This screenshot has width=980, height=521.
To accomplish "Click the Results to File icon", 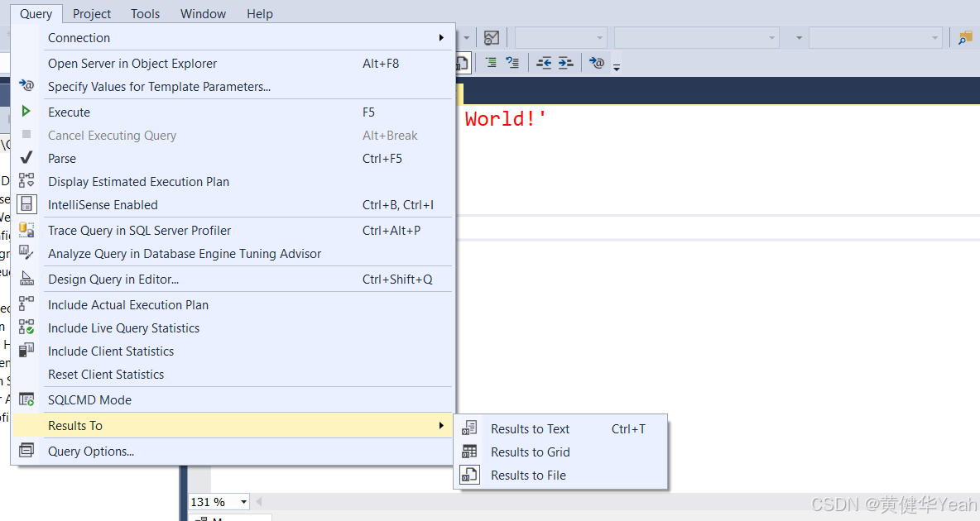I will [470, 476].
